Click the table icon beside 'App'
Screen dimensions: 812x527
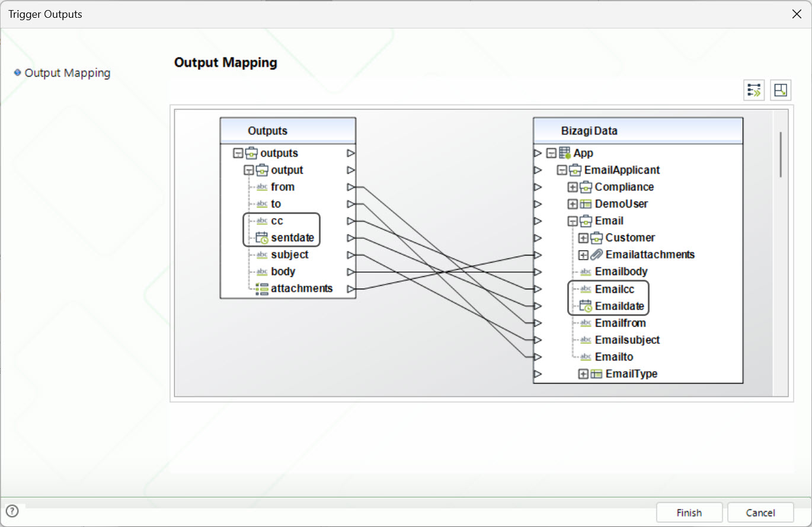565,153
